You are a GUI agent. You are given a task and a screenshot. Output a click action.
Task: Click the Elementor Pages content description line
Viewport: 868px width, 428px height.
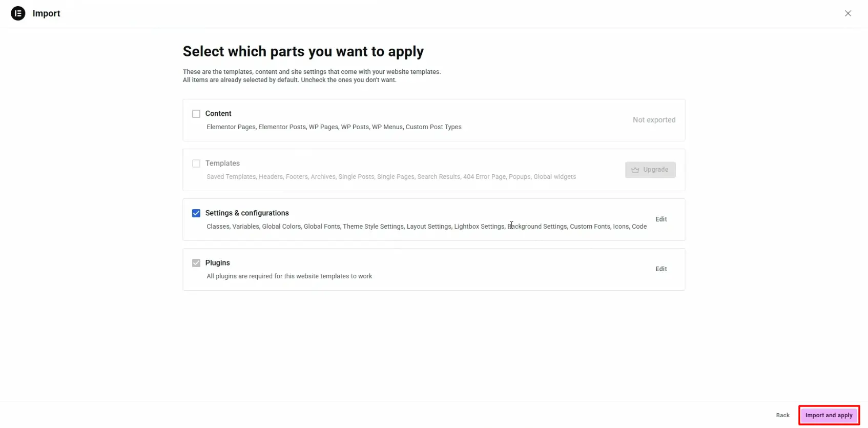(334, 127)
